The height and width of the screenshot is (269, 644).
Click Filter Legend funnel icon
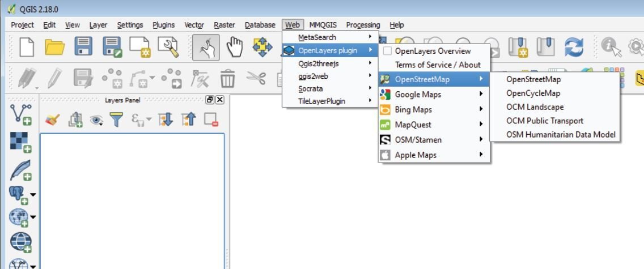tap(116, 119)
